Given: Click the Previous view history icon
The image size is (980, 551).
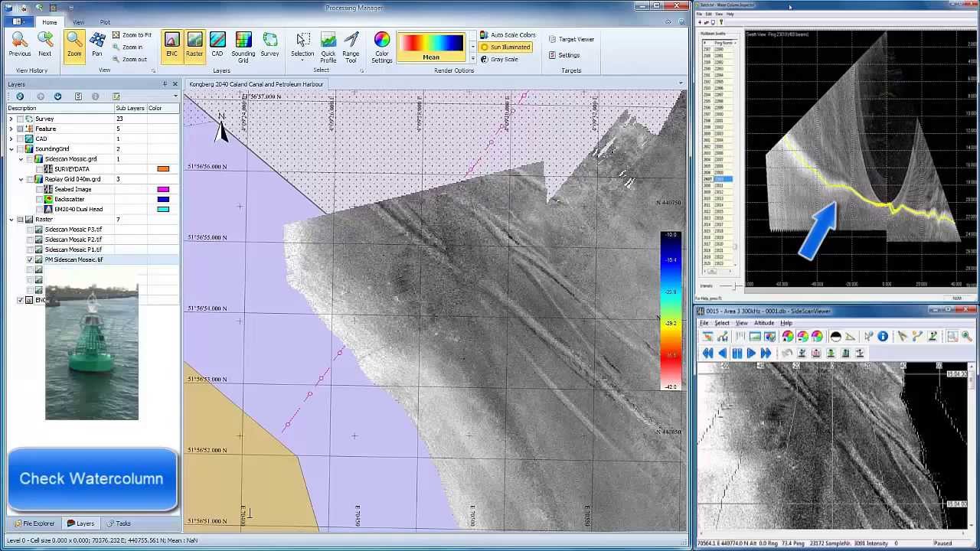Looking at the screenshot, I should pos(20,44).
